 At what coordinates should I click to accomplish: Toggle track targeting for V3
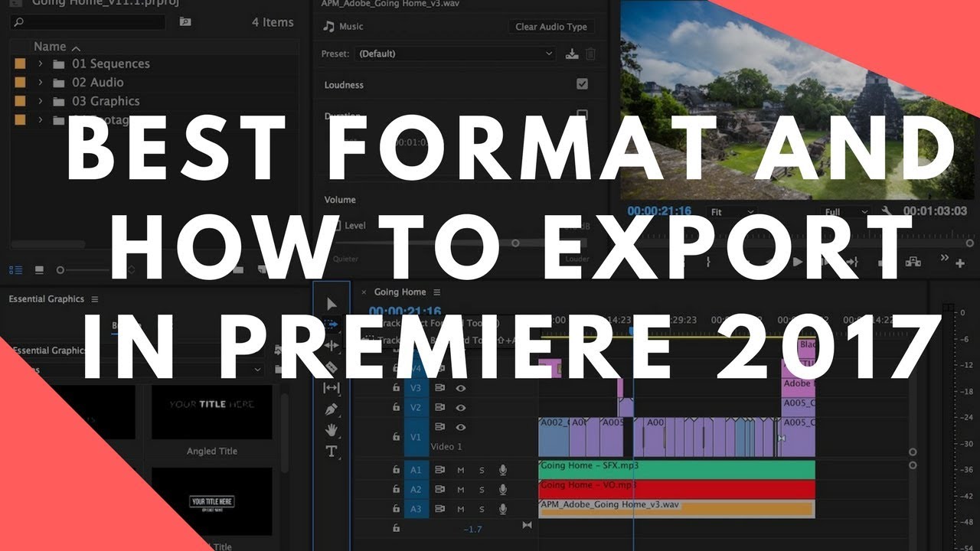point(416,388)
